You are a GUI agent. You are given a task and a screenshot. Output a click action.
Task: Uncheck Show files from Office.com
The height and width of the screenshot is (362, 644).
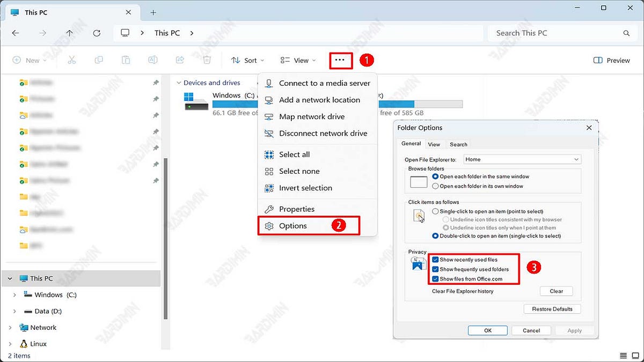436,278
